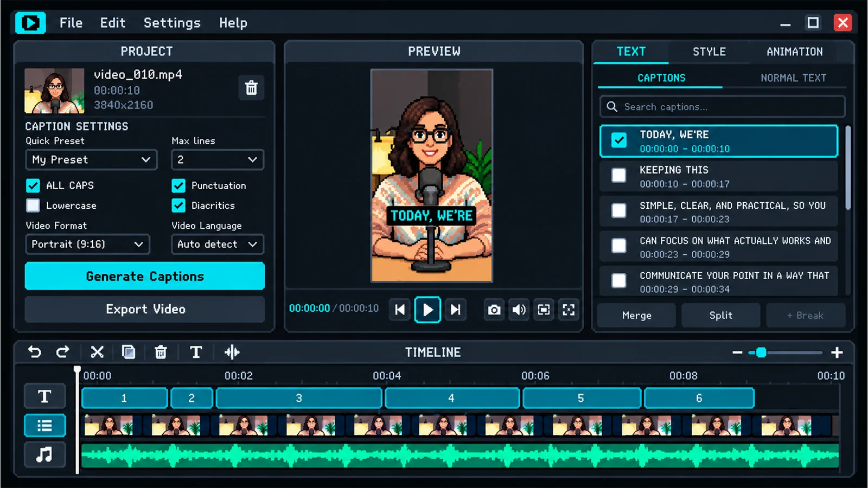This screenshot has height=488, width=868.
Task: Expand the Video Format dropdown
Action: [x=87, y=244]
